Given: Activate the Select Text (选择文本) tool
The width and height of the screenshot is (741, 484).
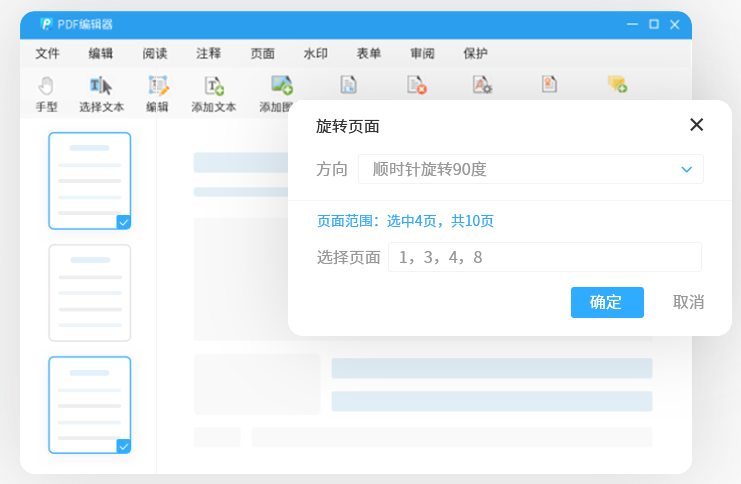Looking at the screenshot, I should [101, 95].
